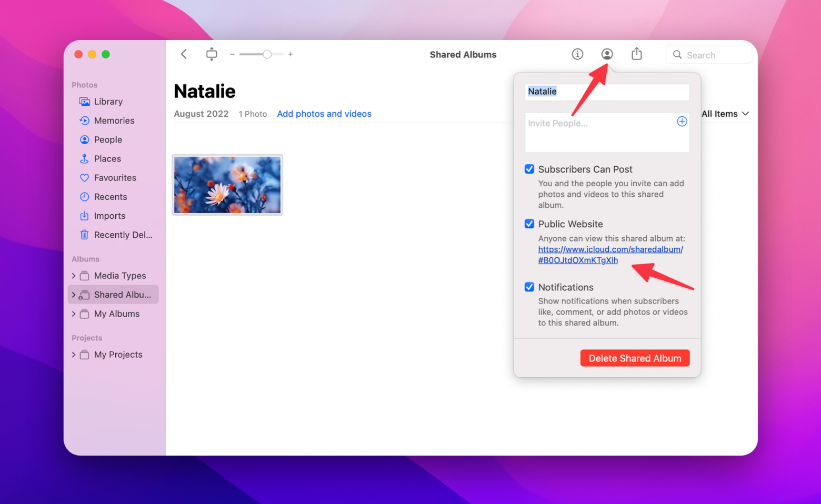The image size is (821, 504).
Task: Adjust the thumbnail zoom slider
Action: [267, 54]
